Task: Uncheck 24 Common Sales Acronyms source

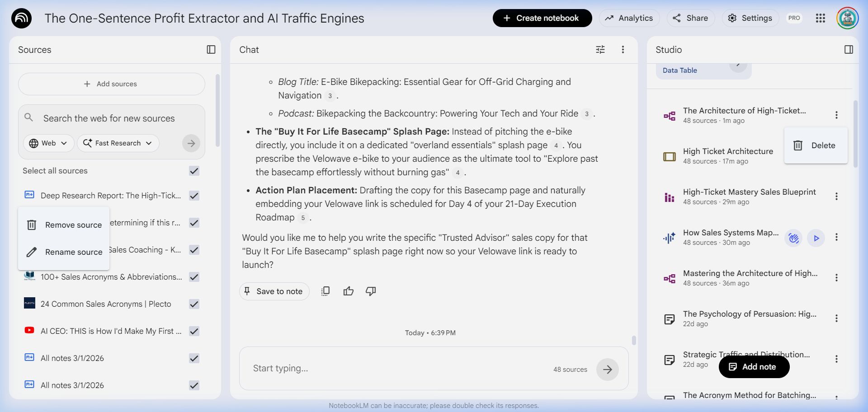Action: [194, 304]
